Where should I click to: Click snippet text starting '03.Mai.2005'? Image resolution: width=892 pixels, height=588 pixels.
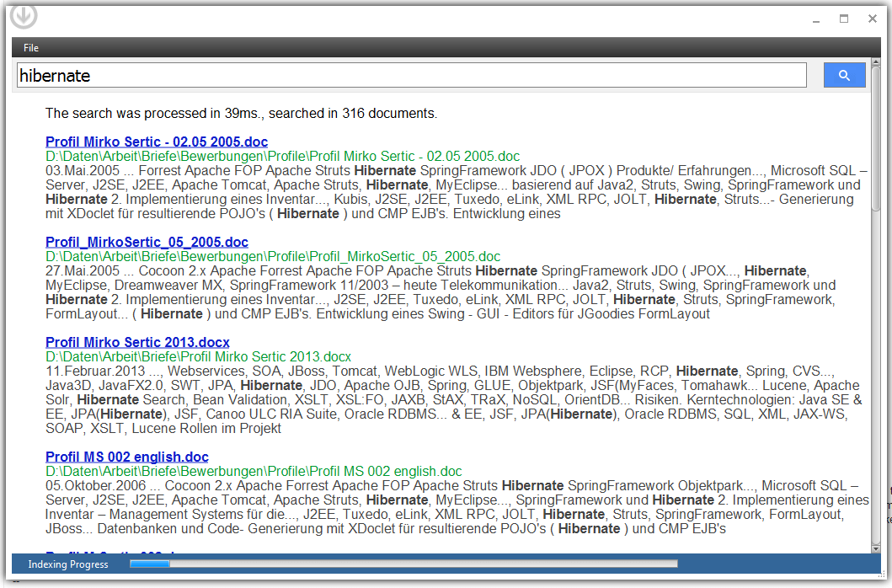click(x=457, y=192)
